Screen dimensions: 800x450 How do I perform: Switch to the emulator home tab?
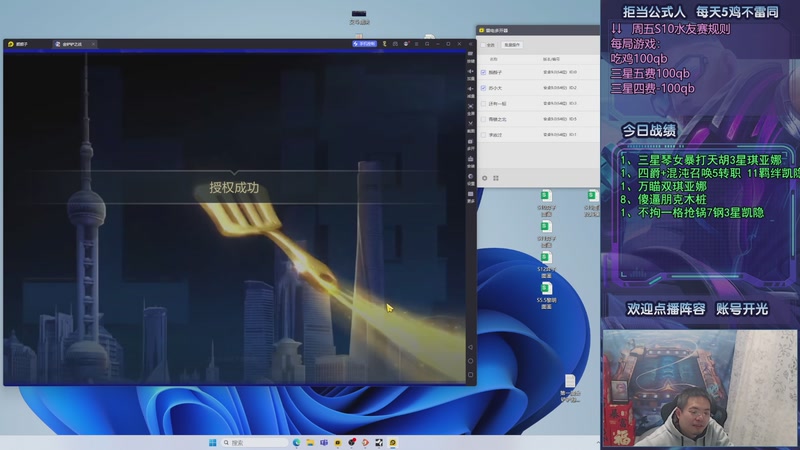[19, 44]
